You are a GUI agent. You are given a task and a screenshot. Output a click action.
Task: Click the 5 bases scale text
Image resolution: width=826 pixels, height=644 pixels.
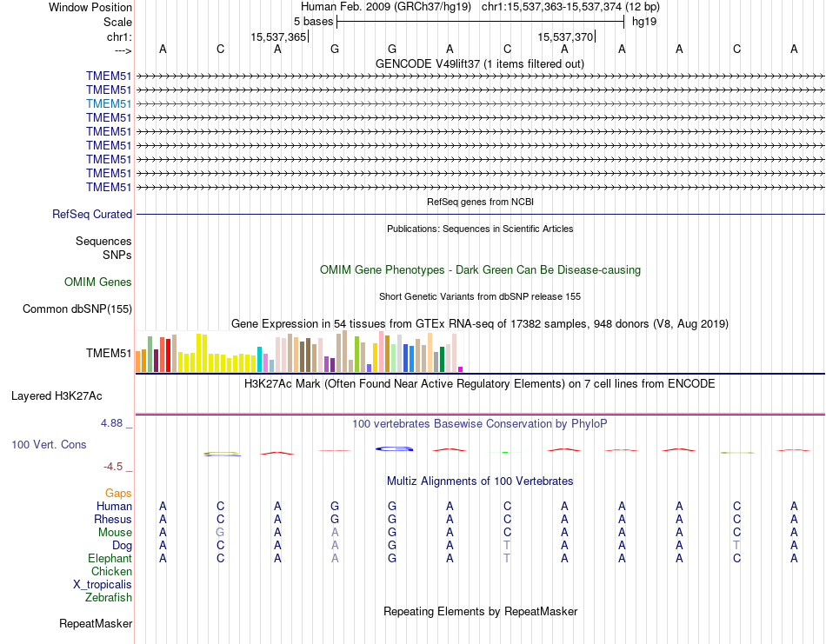(313, 22)
